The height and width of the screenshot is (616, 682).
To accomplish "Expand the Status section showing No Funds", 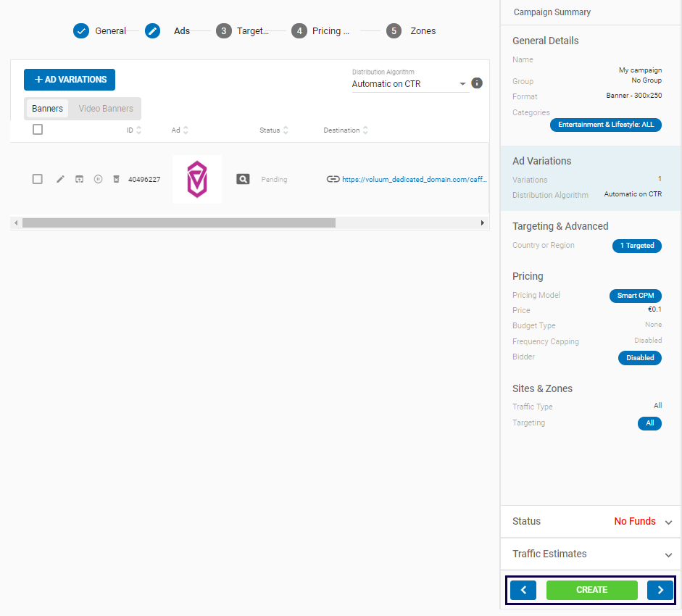I will pyautogui.click(x=668, y=522).
